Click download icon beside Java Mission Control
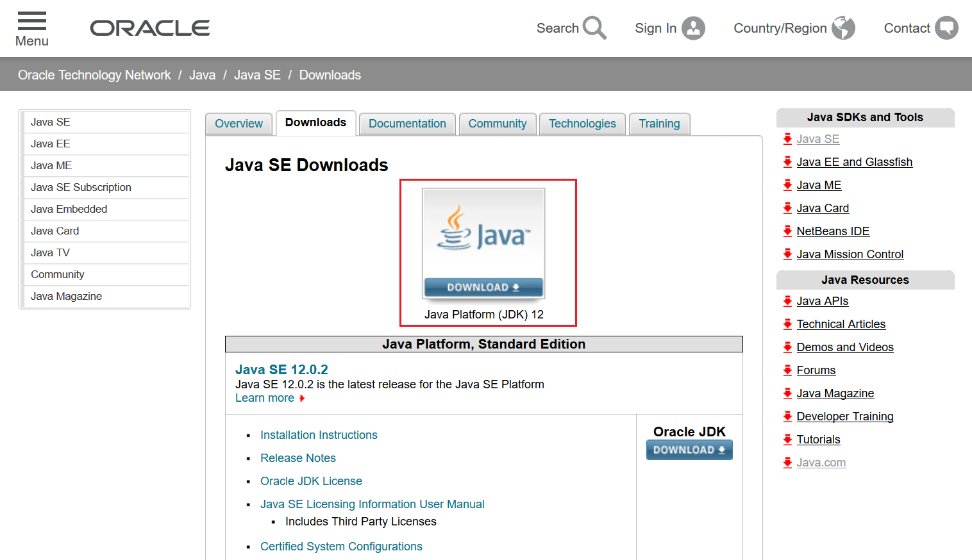The width and height of the screenshot is (972, 560). (787, 254)
